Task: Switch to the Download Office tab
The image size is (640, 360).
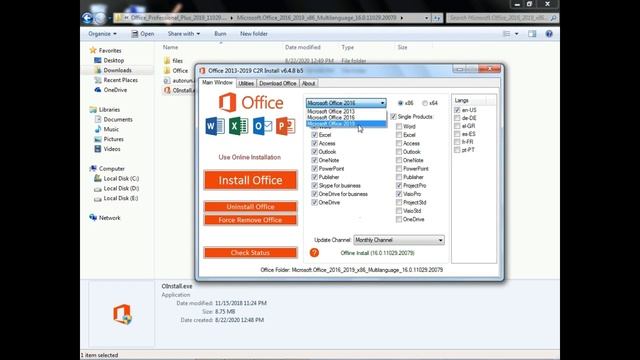Action: click(x=278, y=83)
